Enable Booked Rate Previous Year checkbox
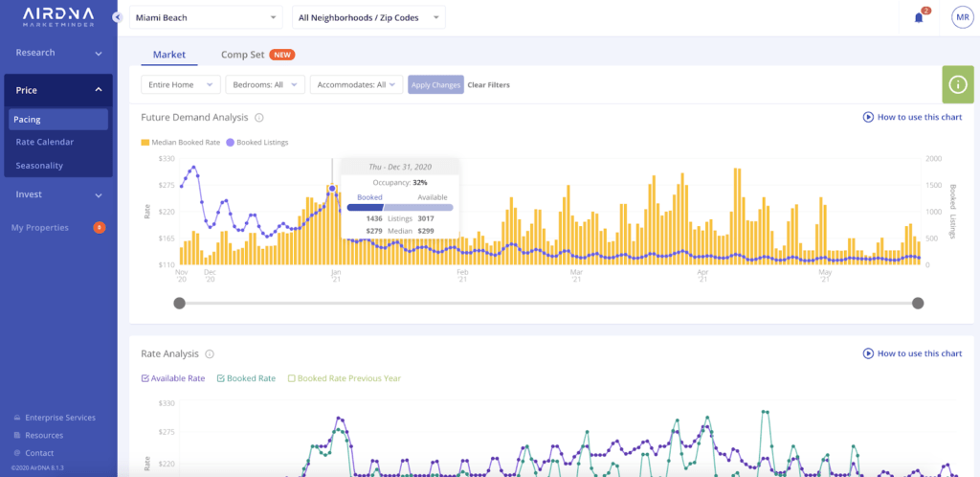Image resolution: width=980 pixels, height=477 pixels. 291,378
